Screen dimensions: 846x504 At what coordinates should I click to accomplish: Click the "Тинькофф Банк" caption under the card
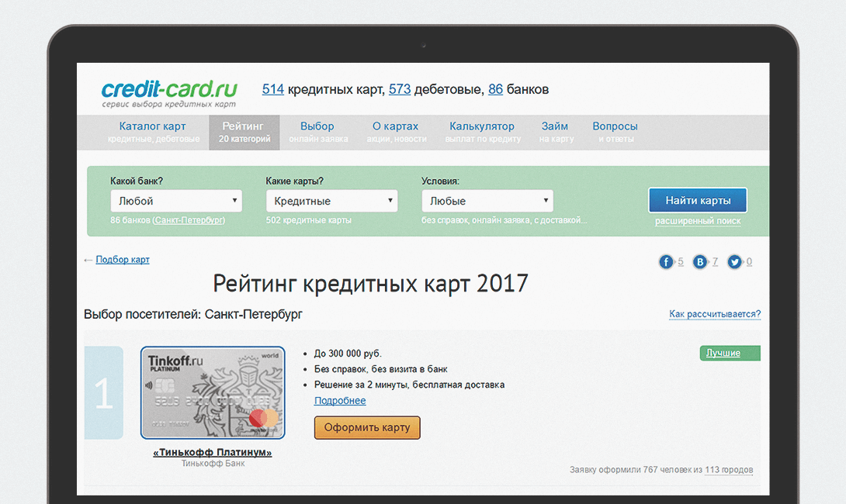[x=213, y=464]
